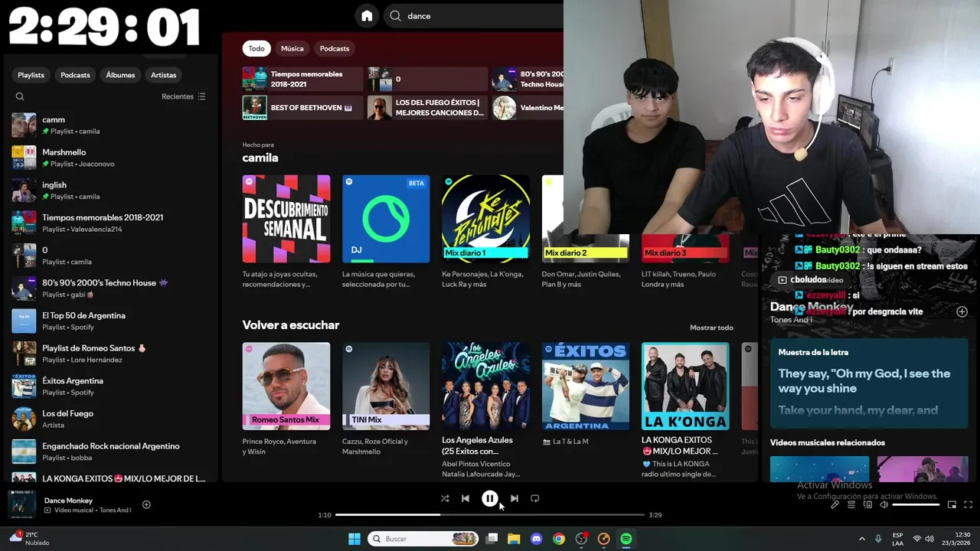Open the inglish playlist in library
Screen dimensions: 980x551
(109, 190)
